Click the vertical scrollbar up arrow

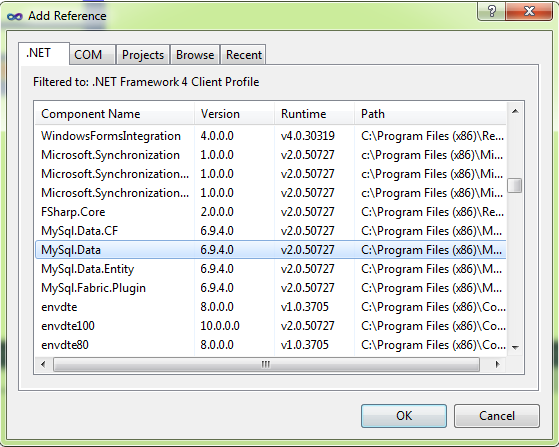click(515, 111)
